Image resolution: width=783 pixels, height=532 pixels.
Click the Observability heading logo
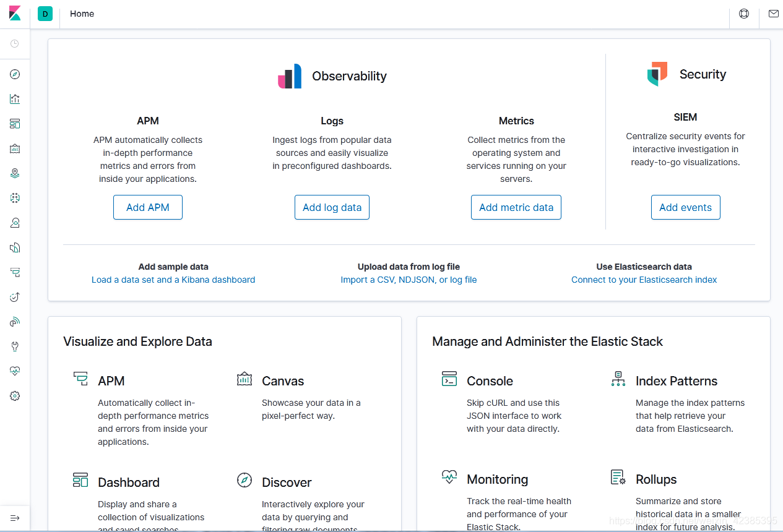(290, 76)
